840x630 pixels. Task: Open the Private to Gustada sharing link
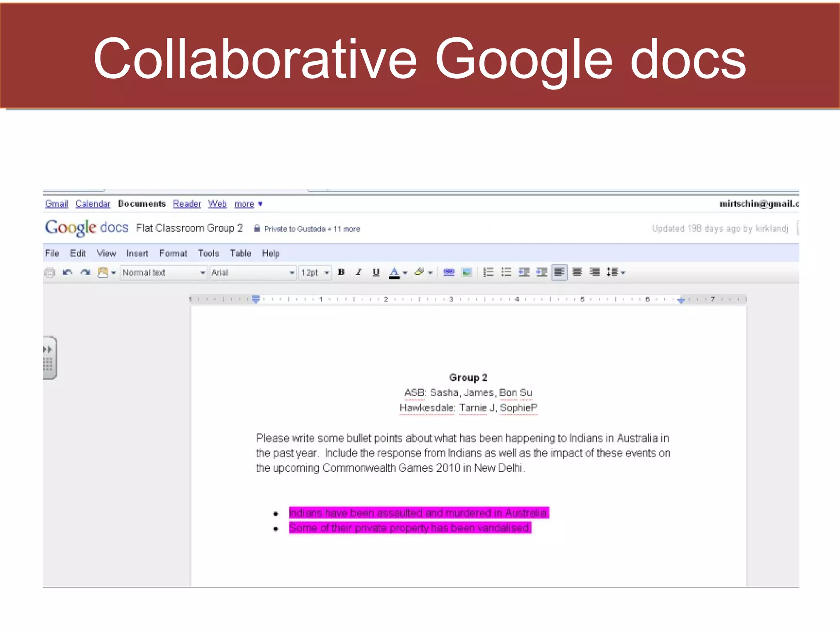click(x=312, y=229)
